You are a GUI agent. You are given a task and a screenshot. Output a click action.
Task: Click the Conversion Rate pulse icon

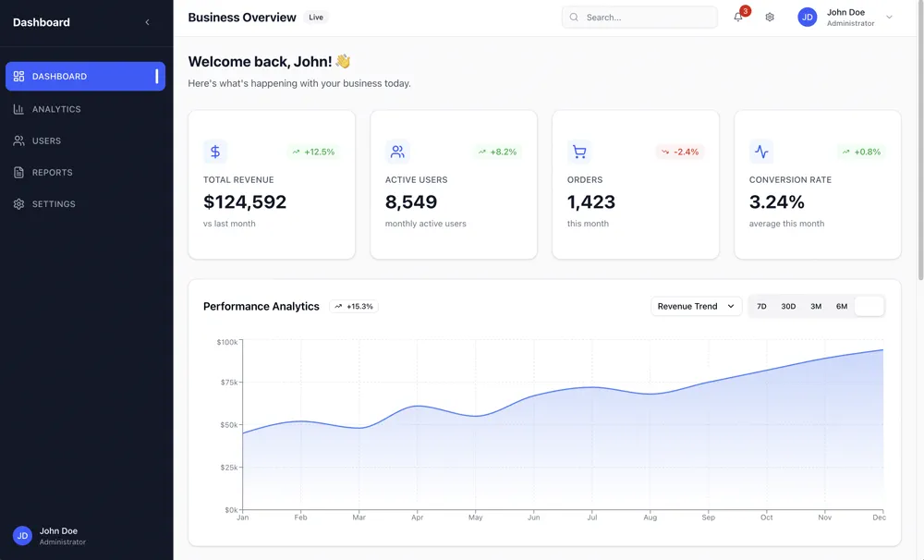coord(761,152)
